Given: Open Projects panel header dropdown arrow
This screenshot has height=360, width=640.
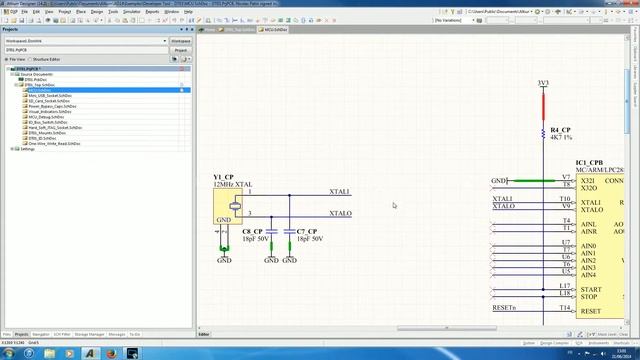Looking at the screenshot, I should click(x=181, y=29).
